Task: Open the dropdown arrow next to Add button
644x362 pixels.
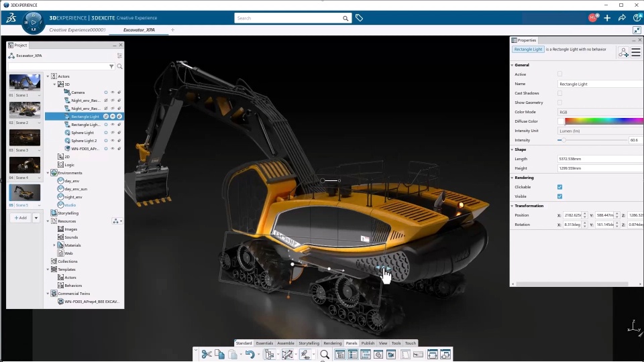Action: click(x=36, y=218)
